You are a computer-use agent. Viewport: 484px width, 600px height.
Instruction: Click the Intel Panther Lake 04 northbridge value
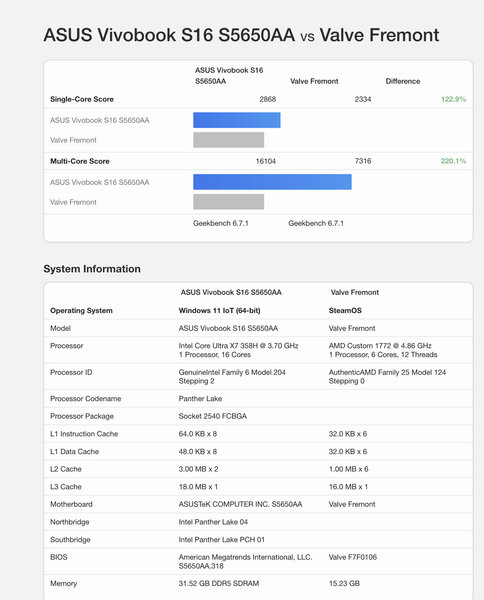(213, 522)
